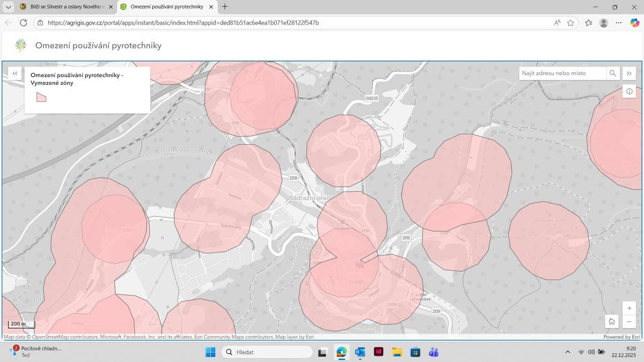The image size is (644, 362).
Task: Refresh the current page
Action: (23, 23)
